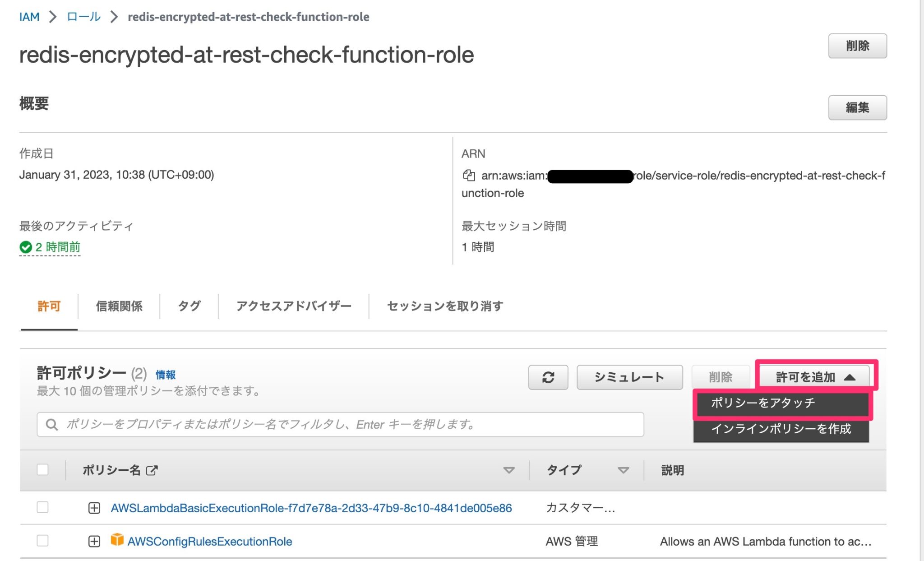Screen dimensions: 924x561
Task: Open the ポリシー名 column sort dropdown
Action: coord(509,470)
